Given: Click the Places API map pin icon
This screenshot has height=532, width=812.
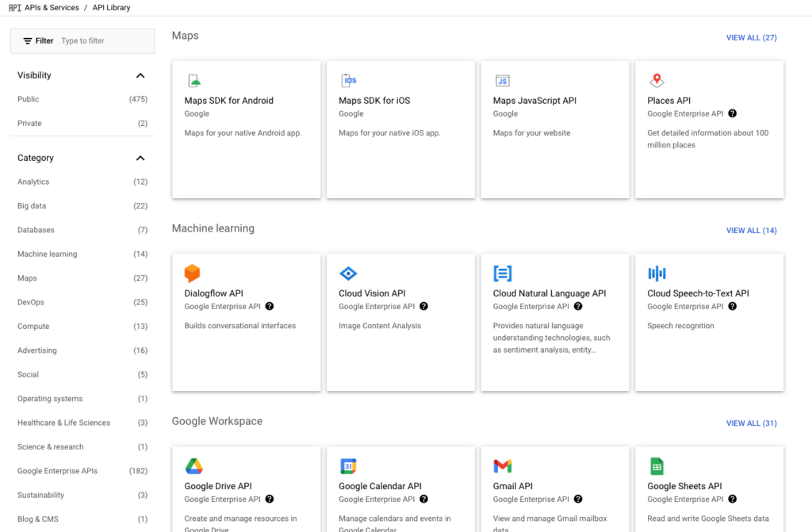Looking at the screenshot, I should (x=657, y=80).
